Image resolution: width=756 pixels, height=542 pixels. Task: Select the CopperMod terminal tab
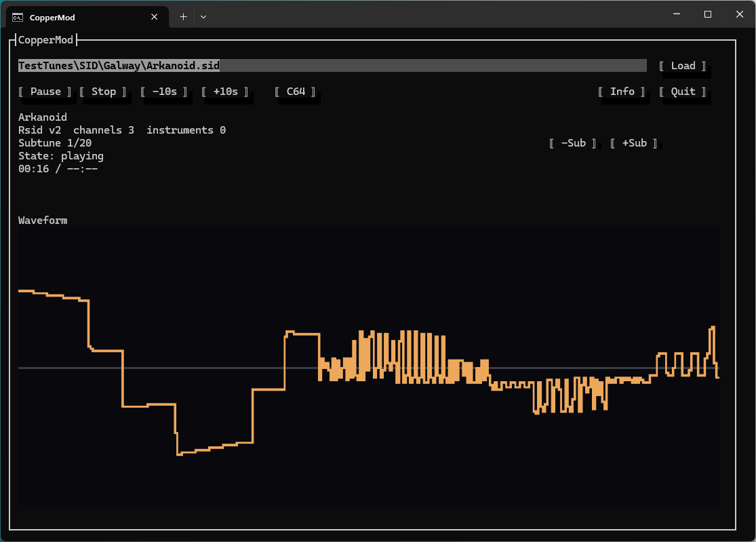(87, 18)
